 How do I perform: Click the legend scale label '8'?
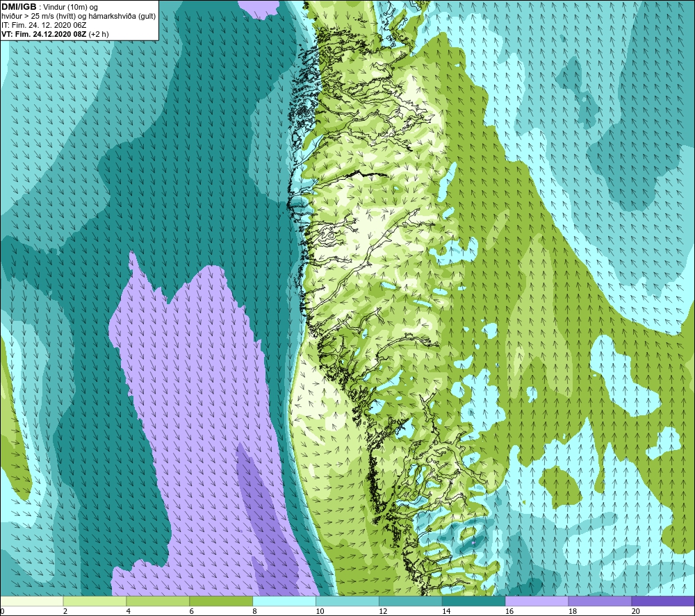tap(255, 611)
